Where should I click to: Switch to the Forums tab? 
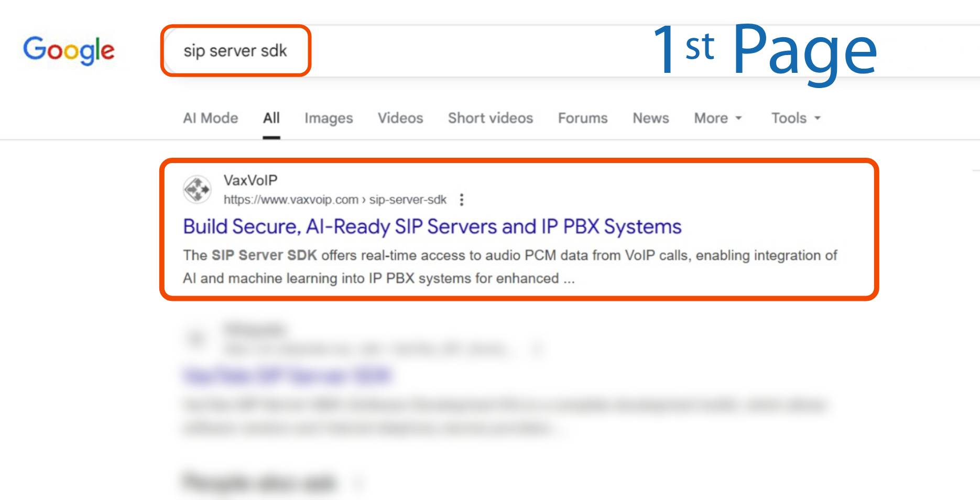point(582,118)
